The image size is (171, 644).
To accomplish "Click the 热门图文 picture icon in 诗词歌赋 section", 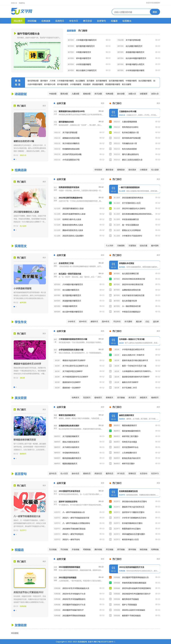I will pyautogui.click(x=15, y=106).
